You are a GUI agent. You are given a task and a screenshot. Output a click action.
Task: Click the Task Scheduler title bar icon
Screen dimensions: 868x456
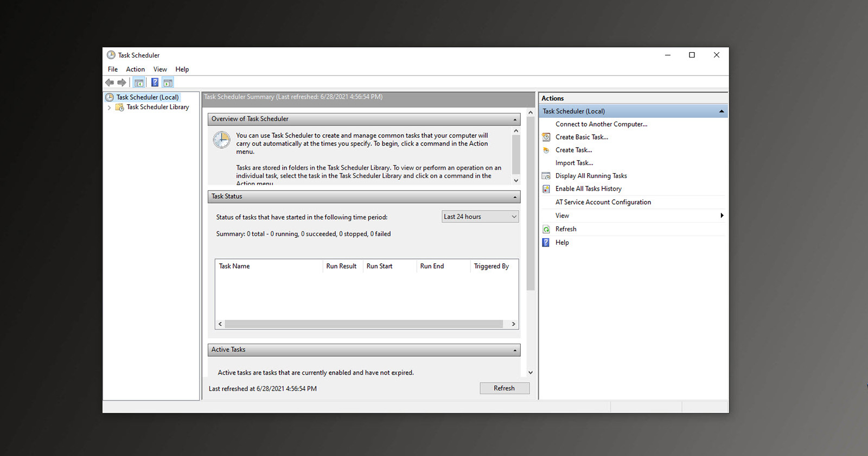tap(111, 55)
